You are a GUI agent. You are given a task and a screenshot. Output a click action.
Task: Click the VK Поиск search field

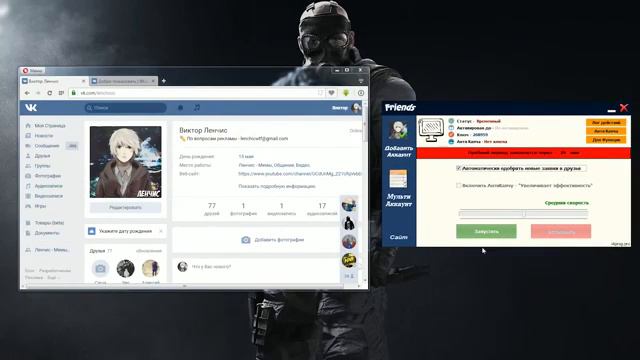pyautogui.click(x=125, y=108)
